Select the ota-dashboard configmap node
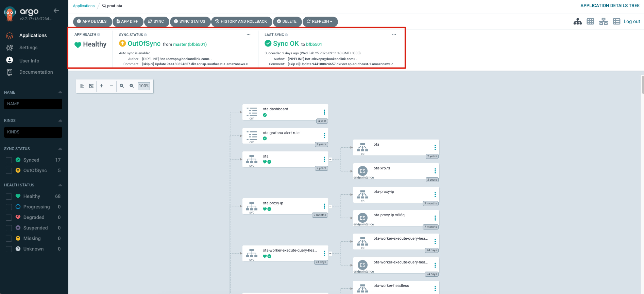Image resolution: width=644 pixels, height=294 pixels. (x=285, y=112)
